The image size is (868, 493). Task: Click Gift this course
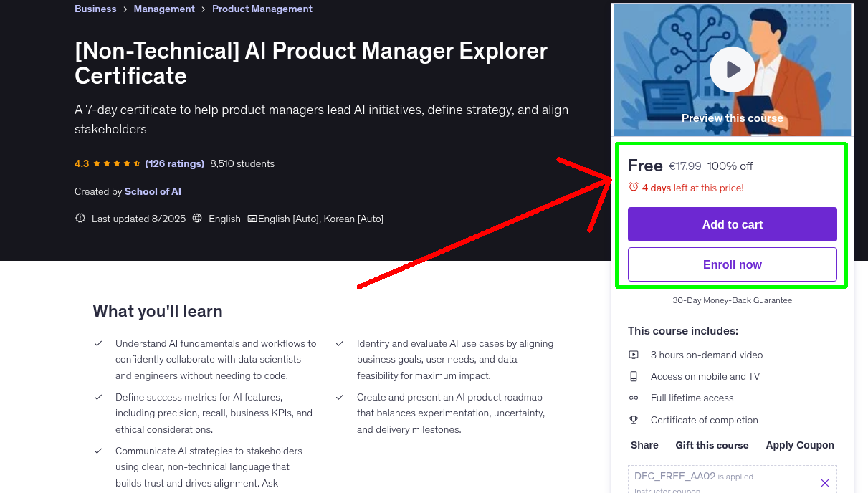click(712, 445)
